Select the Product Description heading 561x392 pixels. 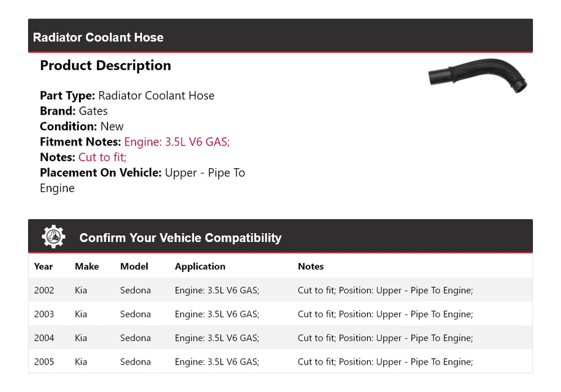[105, 65]
